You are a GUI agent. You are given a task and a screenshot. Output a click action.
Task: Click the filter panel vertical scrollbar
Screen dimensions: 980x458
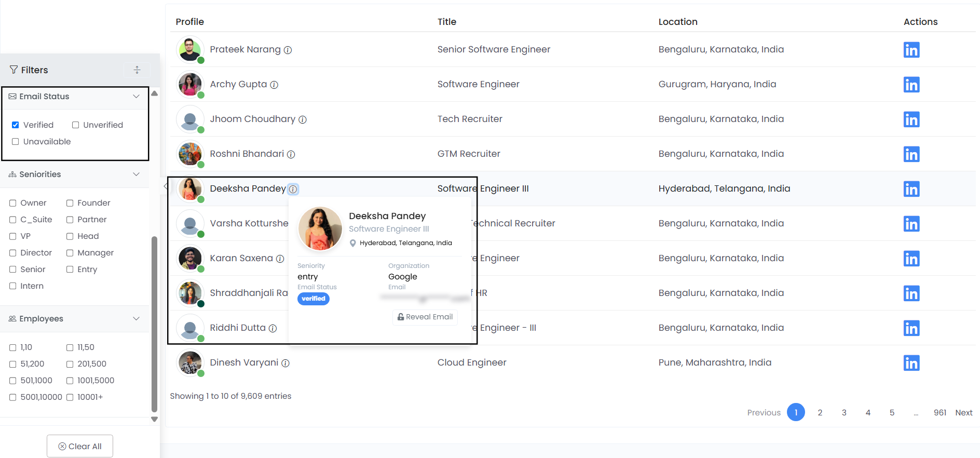point(154,322)
